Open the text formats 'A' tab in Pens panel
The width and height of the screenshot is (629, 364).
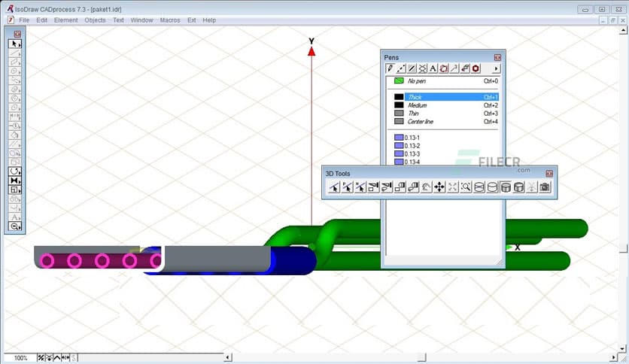(x=433, y=68)
